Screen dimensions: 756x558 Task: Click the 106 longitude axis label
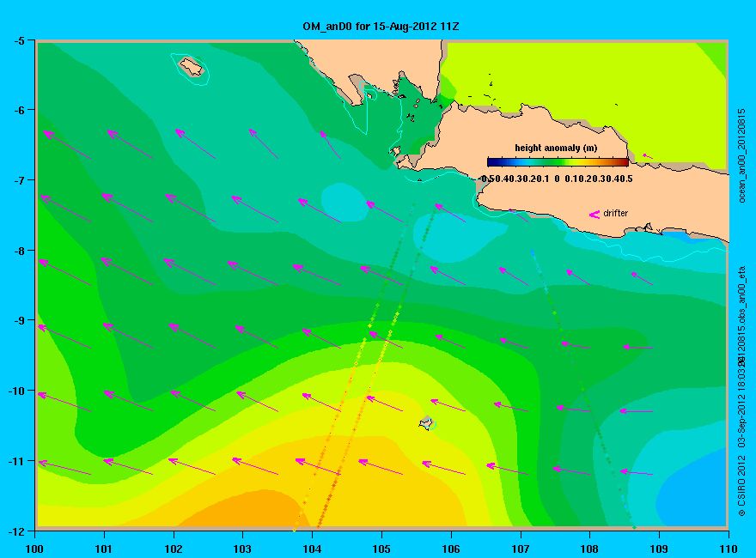pyautogui.click(x=451, y=549)
